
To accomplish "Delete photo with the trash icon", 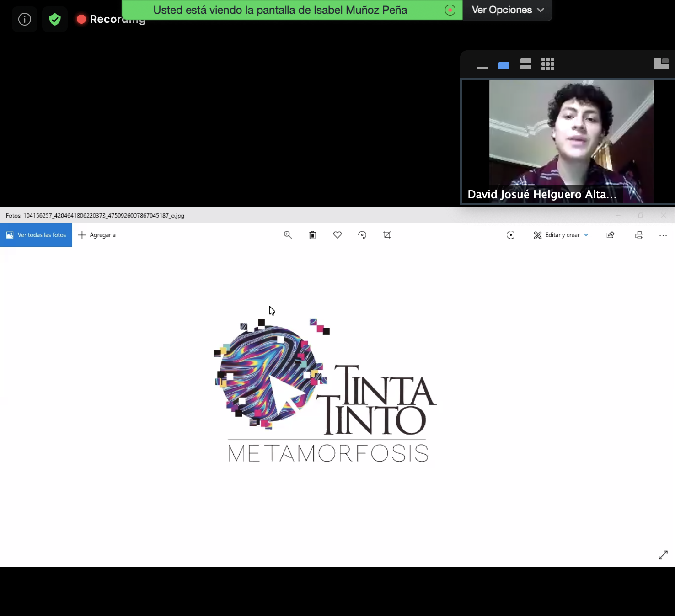I will pyautogui.click(x=312, y=235).
